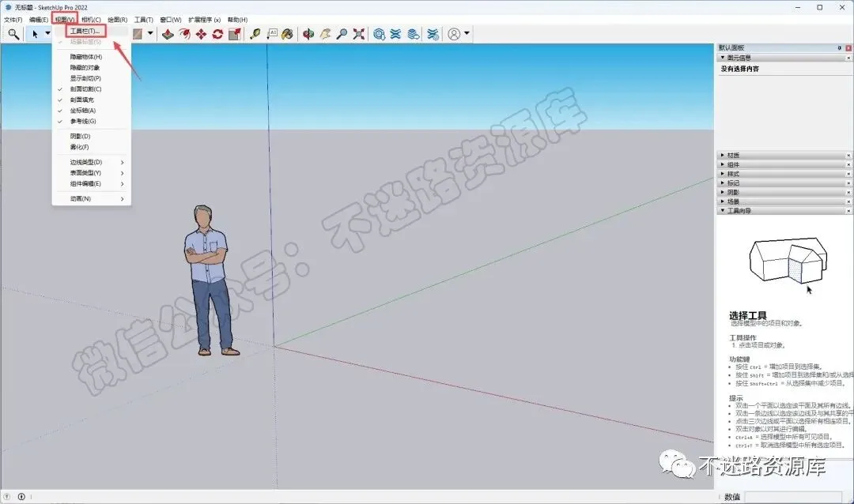The width and height of the screenshot is (854, 504).
Task: Open the Select tool dropdown arrow
Action: tap(47, 34)
